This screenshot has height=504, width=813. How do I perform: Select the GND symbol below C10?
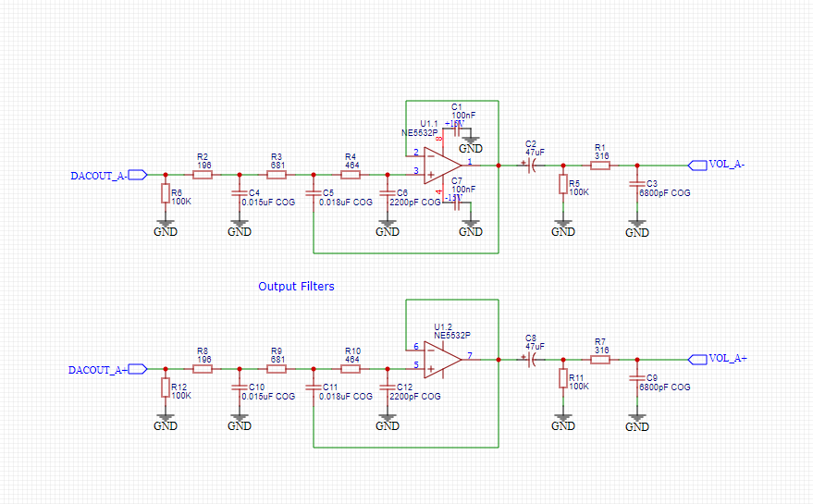coord(239,423)
